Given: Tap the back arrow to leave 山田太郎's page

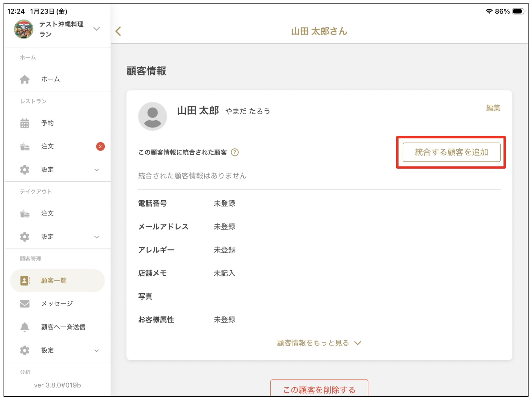Looking at the screenshot, I should pyautogui.click(x=118, y=31).
